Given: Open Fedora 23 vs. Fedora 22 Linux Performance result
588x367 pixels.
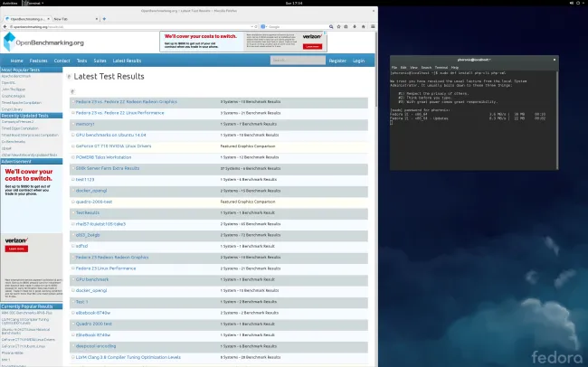Looking at the screenshot, I should (x=120, y=113).
